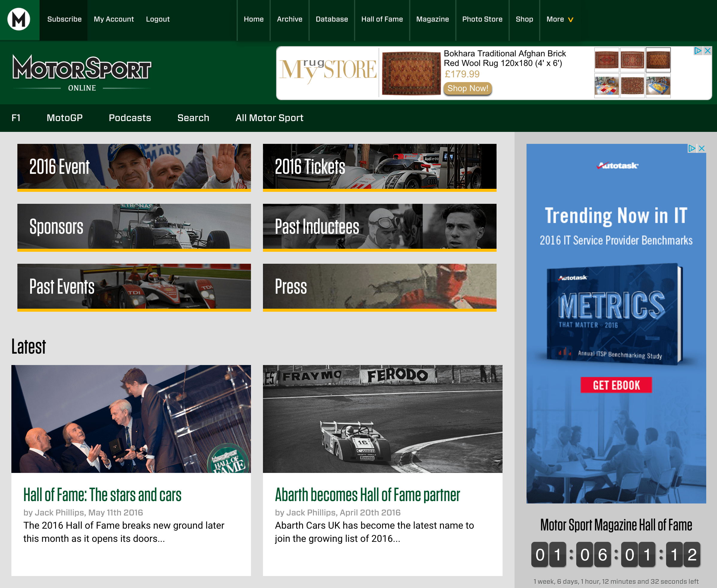Close the rug store banner ad
717x588 pixels.
(707, 51)
